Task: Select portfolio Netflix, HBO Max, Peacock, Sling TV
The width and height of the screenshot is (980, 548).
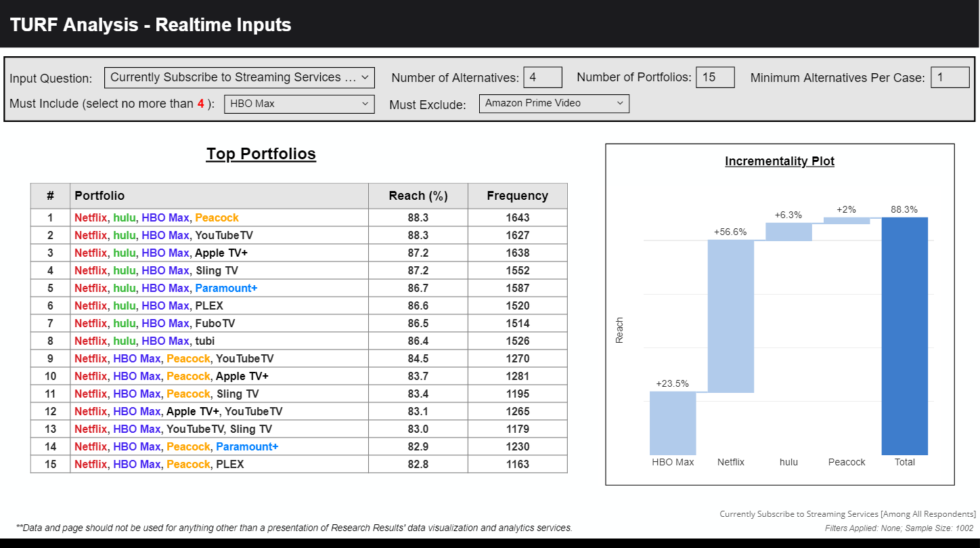Action: tap(299, 394)
